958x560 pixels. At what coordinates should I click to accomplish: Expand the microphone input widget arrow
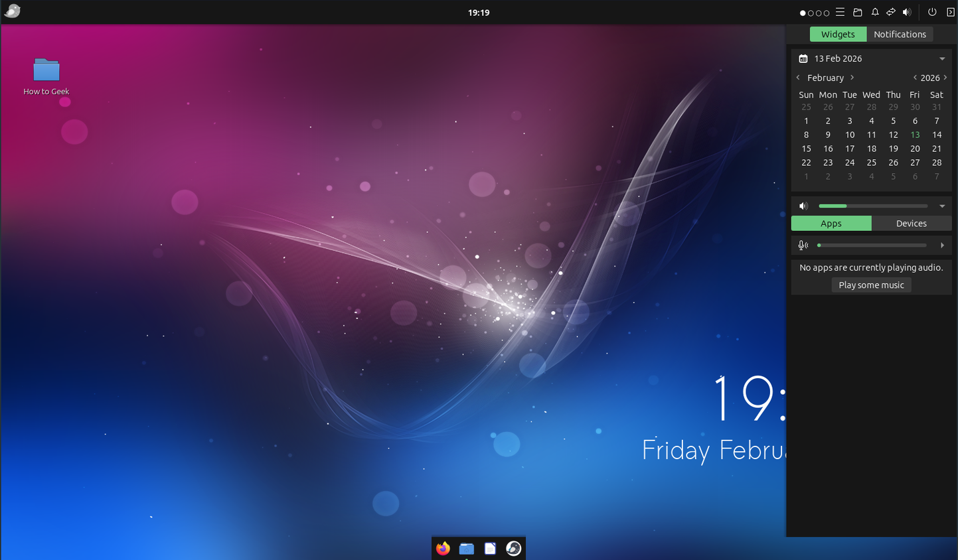(x=942, y=245)
